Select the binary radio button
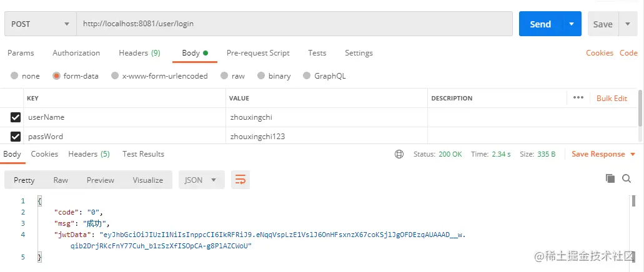Image resolution: width=644 pixels, height=272 pixels. click(261, 76)
